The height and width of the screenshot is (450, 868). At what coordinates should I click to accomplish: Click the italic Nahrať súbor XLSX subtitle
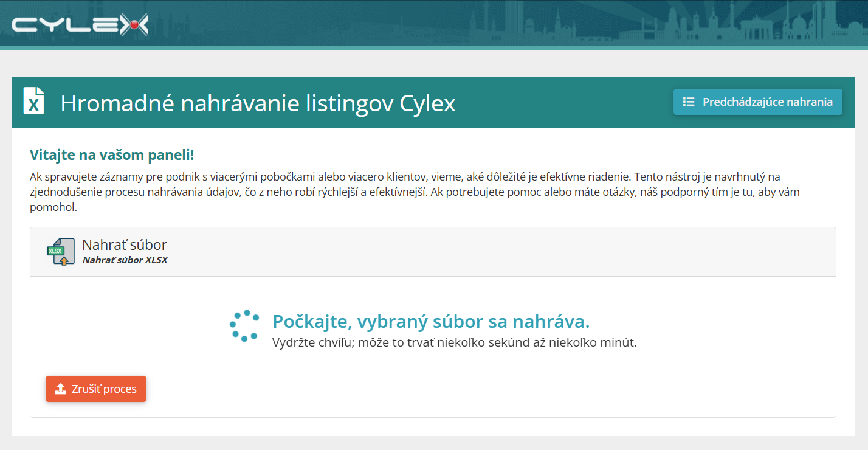click(125, 260)
